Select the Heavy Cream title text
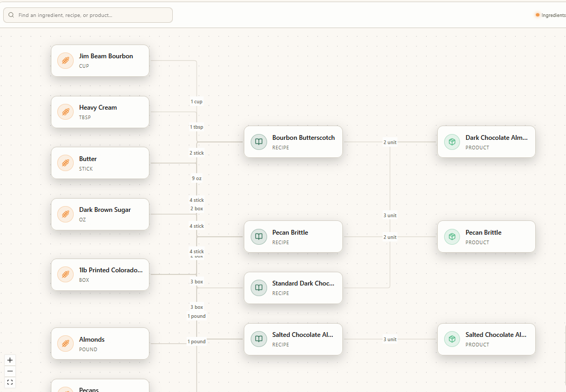 98,108
